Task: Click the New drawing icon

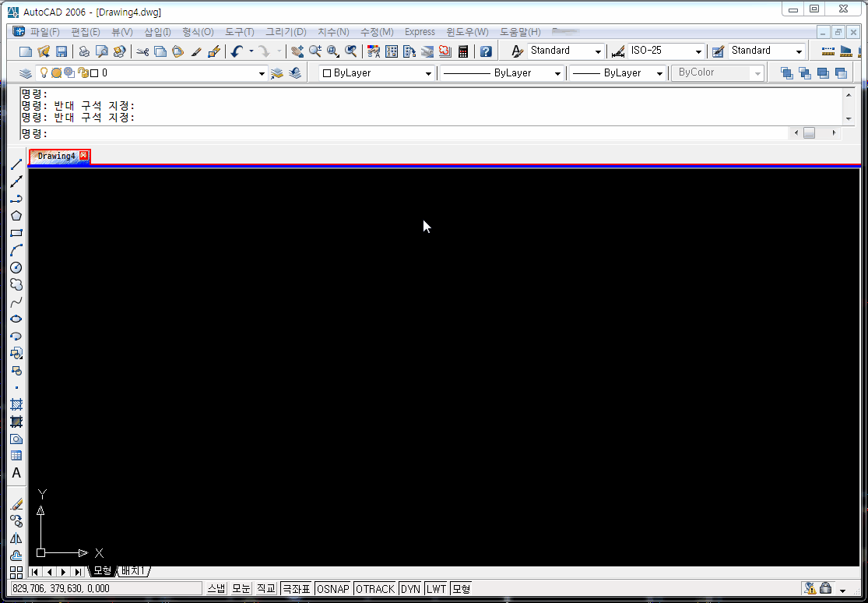Action: (26, 51)
